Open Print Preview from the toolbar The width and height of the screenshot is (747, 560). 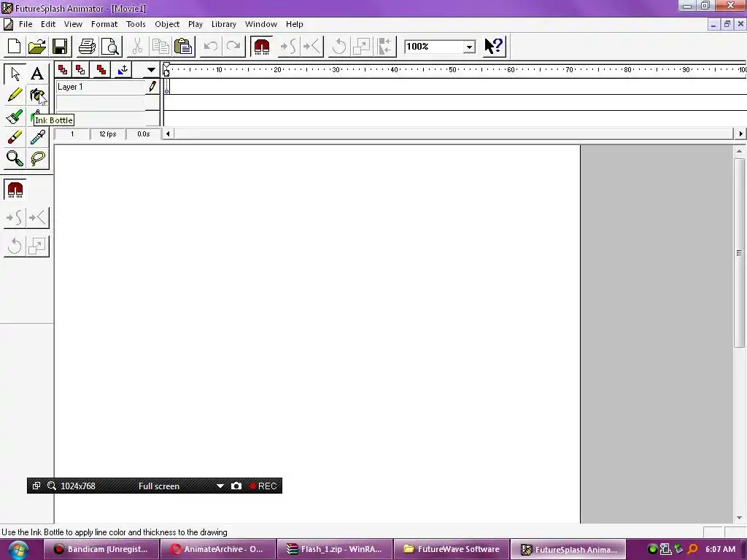[x=111, y=46]
